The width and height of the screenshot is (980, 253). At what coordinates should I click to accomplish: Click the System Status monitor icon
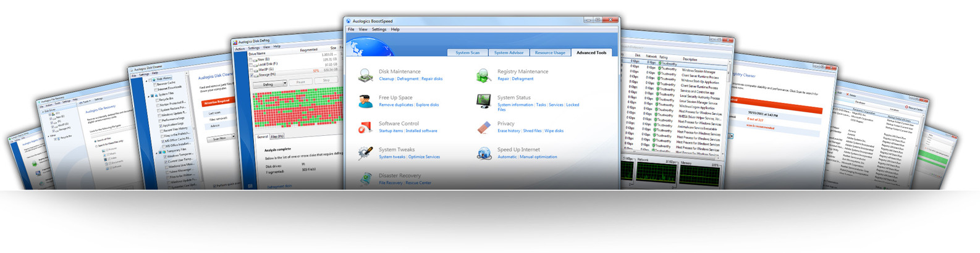pos(483,101)
